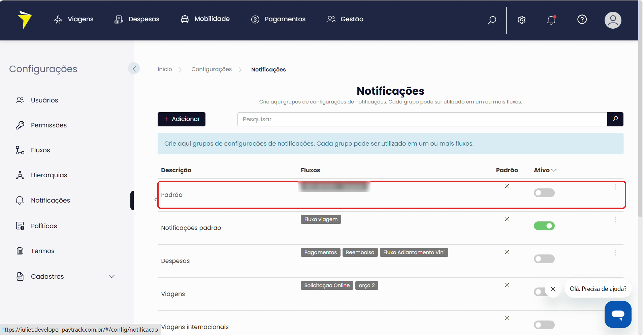
Task: Open the Gestão menu
Action: click(x=345, y=19)
